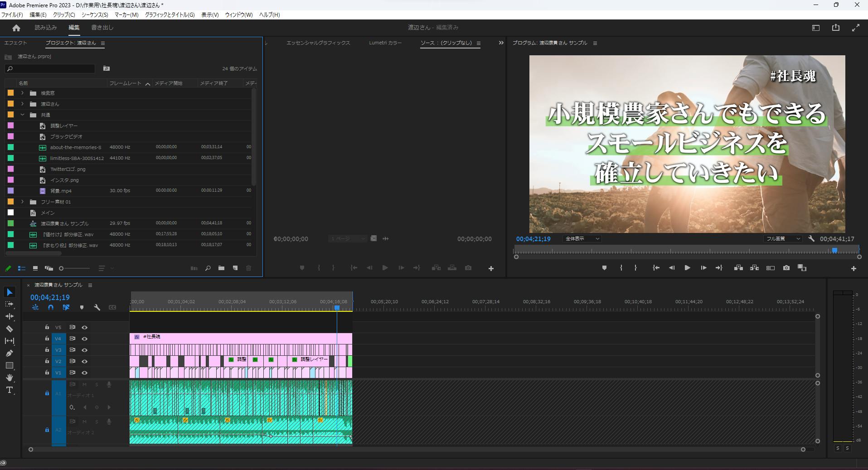Select the Type tool
Screen dimensions: 868x470
point(9,390)
